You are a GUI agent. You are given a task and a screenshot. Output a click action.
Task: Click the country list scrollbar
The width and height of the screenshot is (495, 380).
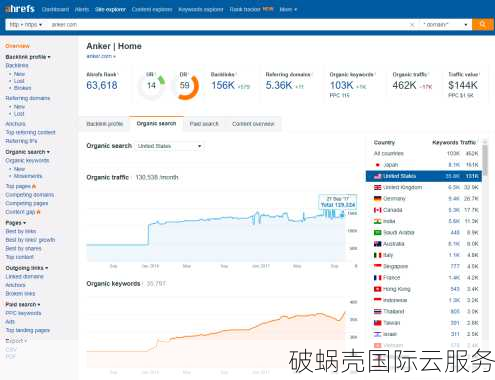485,160
